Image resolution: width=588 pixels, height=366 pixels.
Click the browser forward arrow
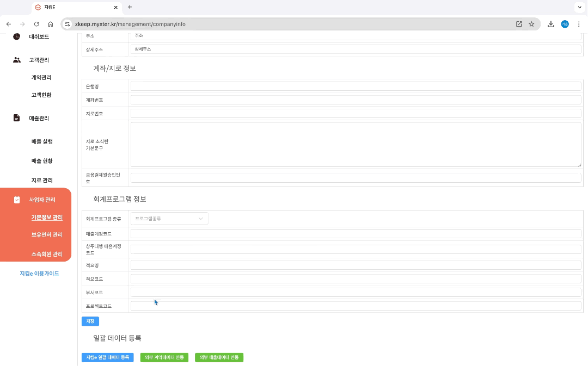pos(22,24)
